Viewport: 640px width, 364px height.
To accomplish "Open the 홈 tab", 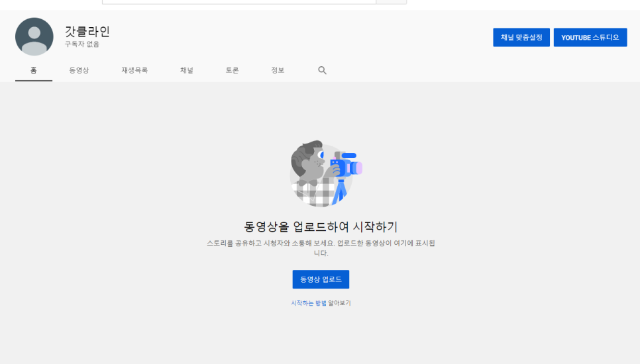I will 34,70.
